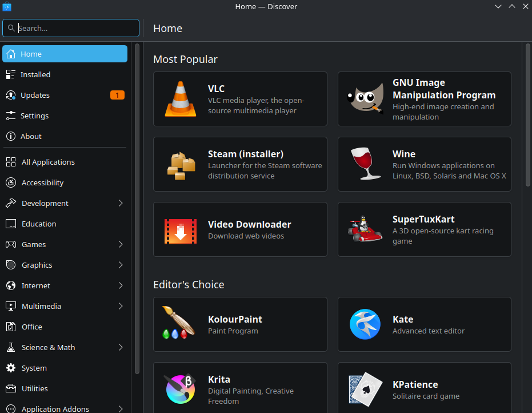Click the Search input field
Viewport: 532px width, 413px height.
(x=71, y=28)
